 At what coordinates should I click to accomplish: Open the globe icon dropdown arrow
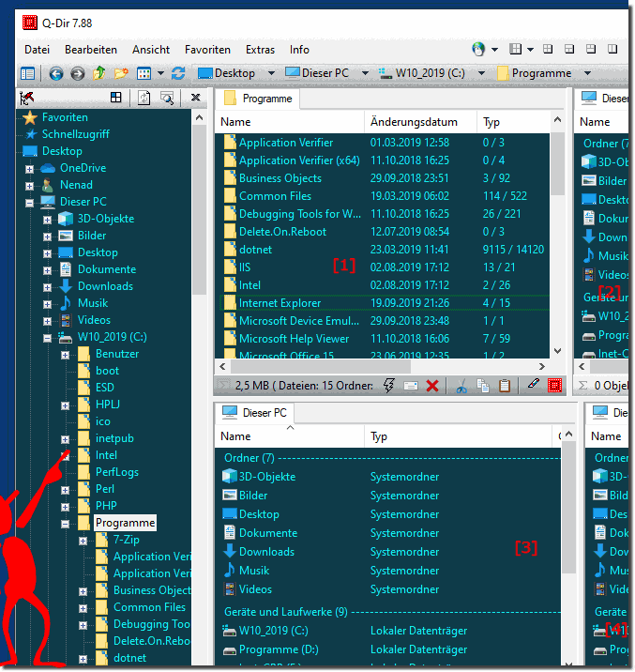tap(494, 50)
